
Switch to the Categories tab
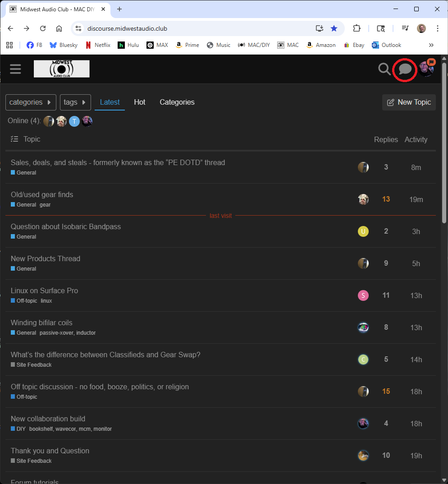[x=177, y=102]
